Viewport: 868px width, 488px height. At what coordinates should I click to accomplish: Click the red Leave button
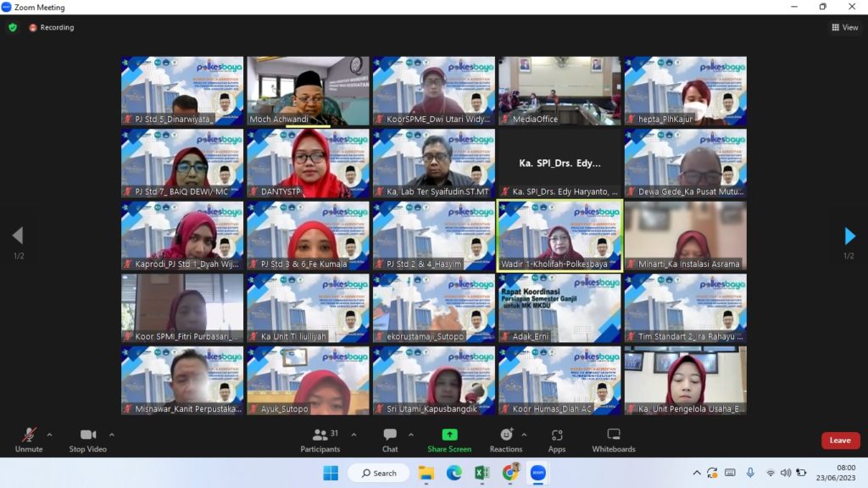pyautogui.click(x=840, y=441)
